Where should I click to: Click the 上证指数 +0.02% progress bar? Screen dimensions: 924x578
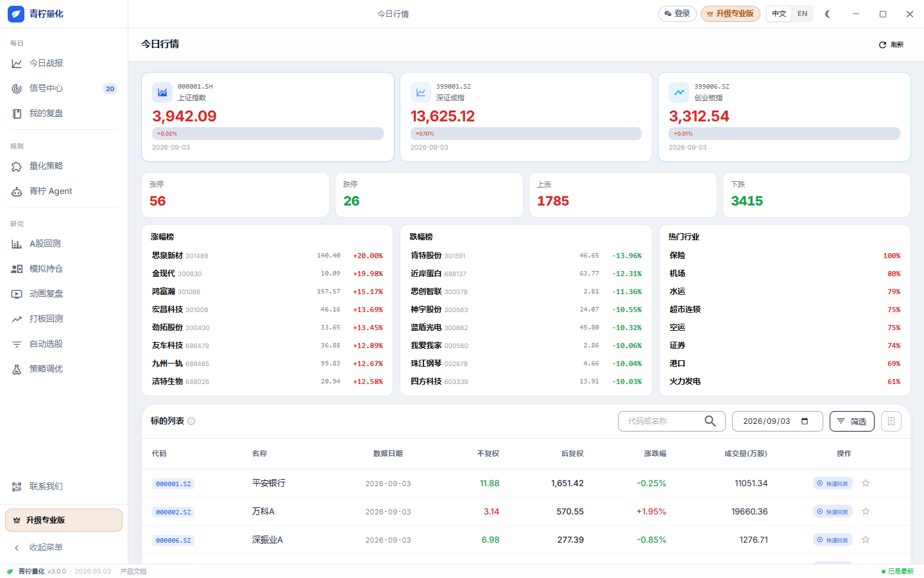click(x=268, y=134)
